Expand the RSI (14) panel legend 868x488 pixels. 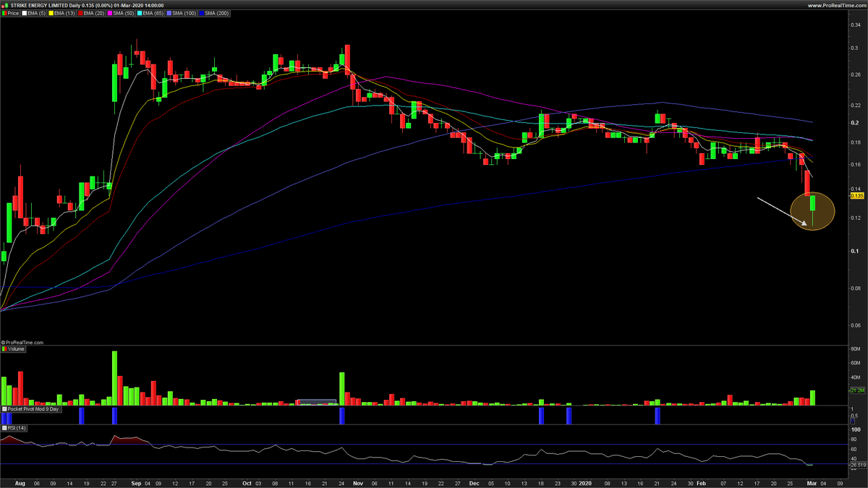point(4,428)
